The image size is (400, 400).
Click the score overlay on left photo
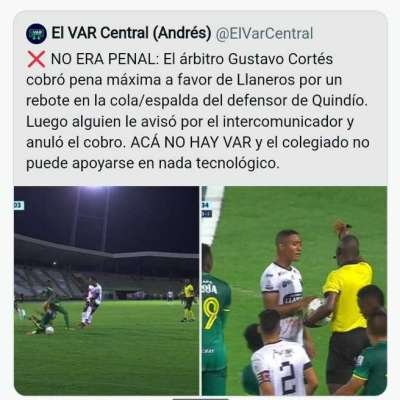click(19, 206)
